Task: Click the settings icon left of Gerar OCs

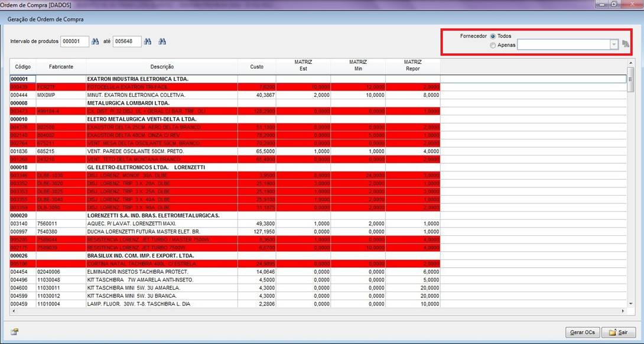Action: (14, 332)
